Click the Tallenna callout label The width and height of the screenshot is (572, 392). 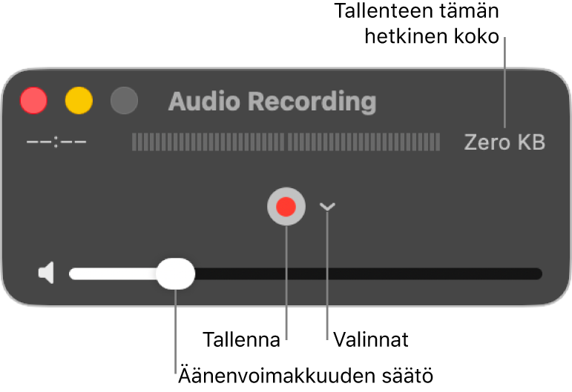tap(242, 339)
